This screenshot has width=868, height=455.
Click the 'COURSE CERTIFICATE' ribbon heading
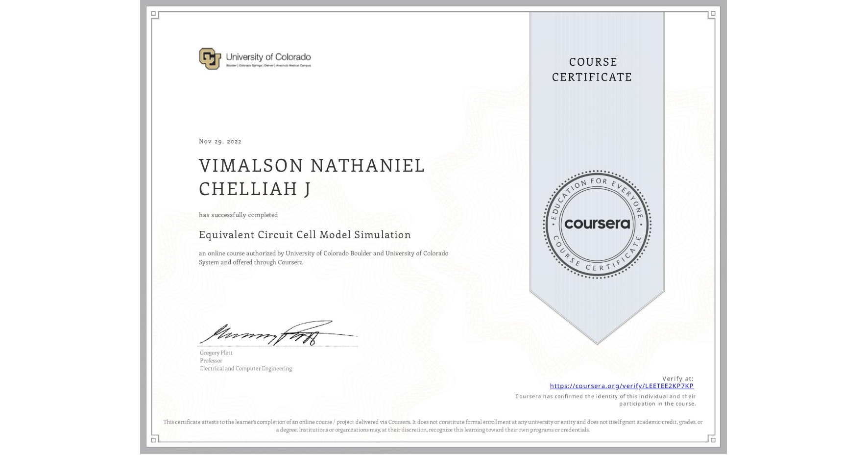point(592,69)
